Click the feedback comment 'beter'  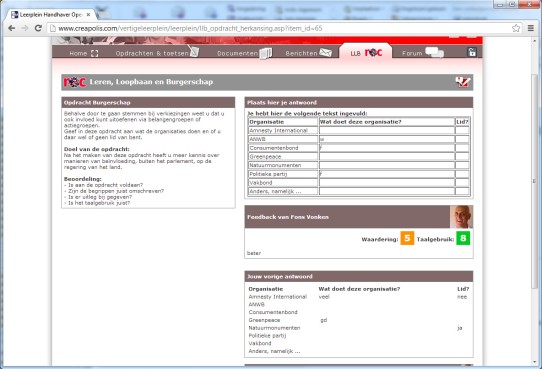click(254, 253)
